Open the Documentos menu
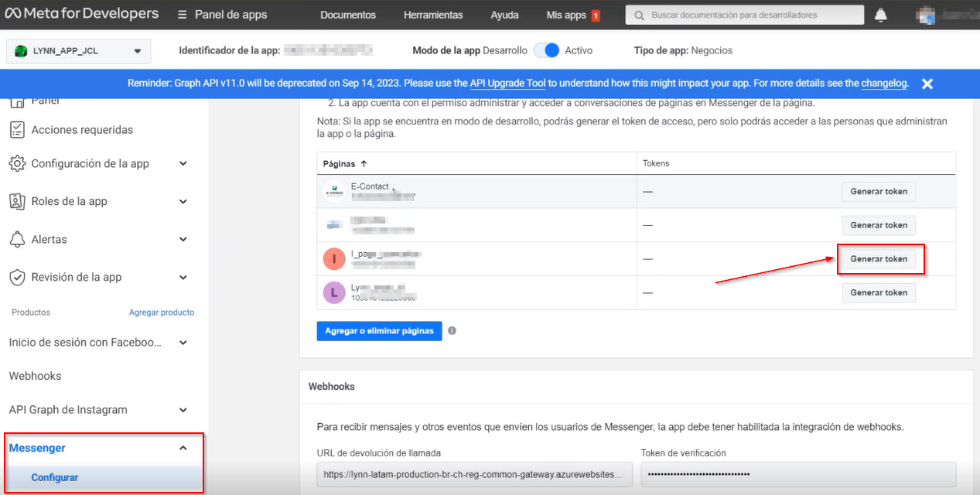The image size is (980, 495). pos(348,15)
